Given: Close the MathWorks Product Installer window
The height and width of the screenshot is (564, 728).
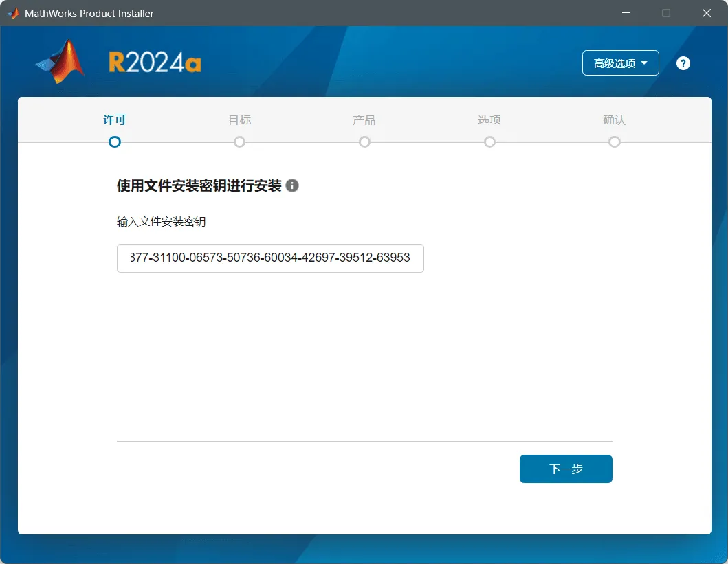Looking at the screenshot, I should (707, 13).
